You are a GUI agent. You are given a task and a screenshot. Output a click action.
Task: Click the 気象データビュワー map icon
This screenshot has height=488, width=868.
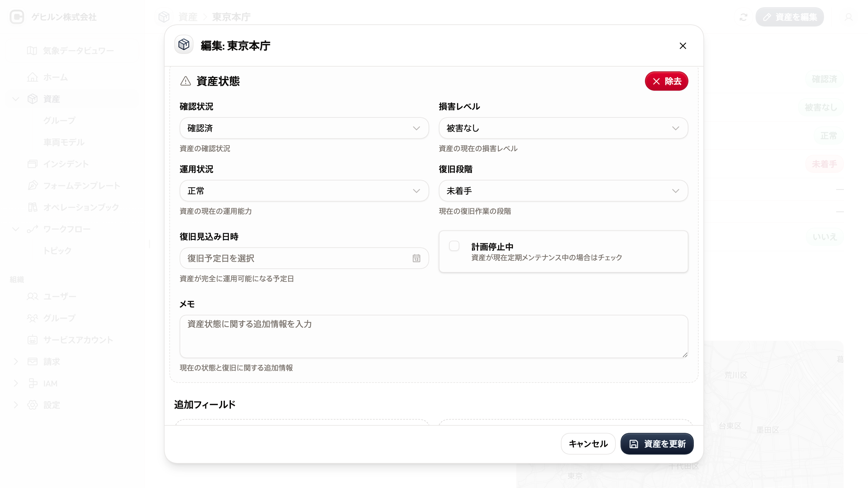coord(32,51)
